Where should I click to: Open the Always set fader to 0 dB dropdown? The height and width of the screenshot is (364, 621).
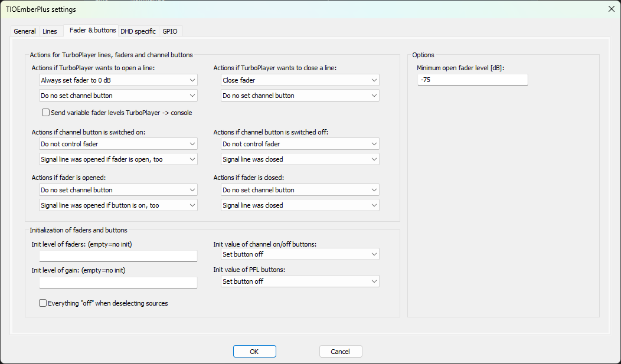tap(119, 80)
